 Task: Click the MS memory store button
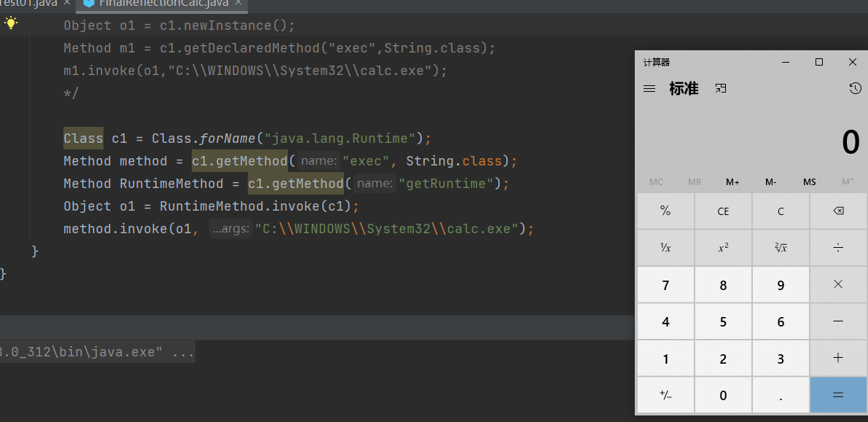(x=810, y=181)
